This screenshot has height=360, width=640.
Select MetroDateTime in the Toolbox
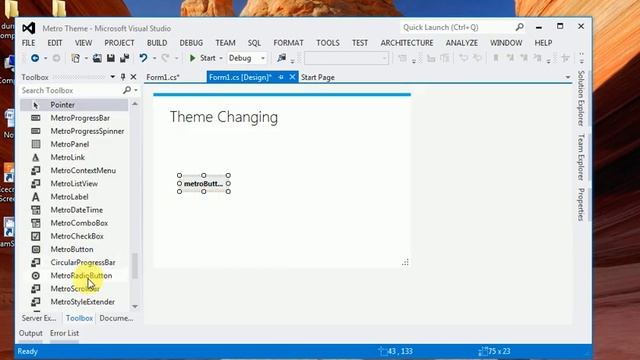coord(74,210)
